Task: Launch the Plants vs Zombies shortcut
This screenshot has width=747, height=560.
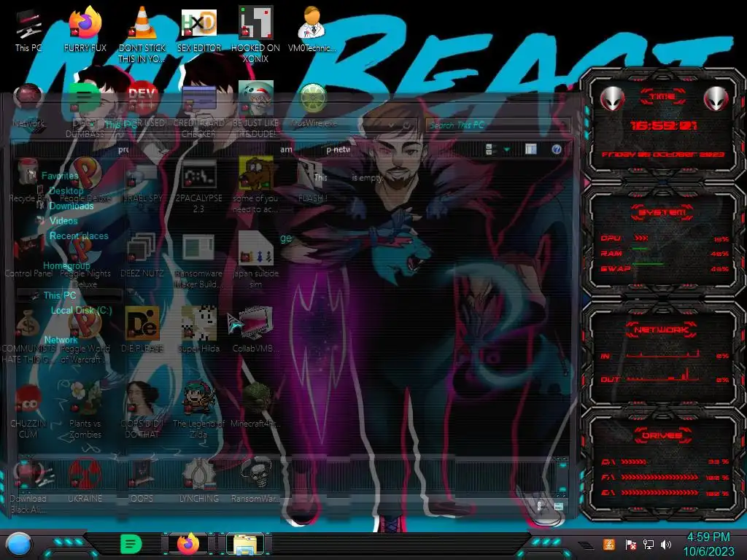Action: [85, 410]
